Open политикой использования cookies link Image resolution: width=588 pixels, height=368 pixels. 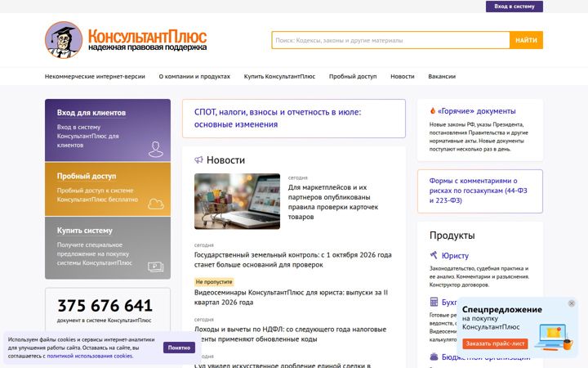click(x=90, y=356)
